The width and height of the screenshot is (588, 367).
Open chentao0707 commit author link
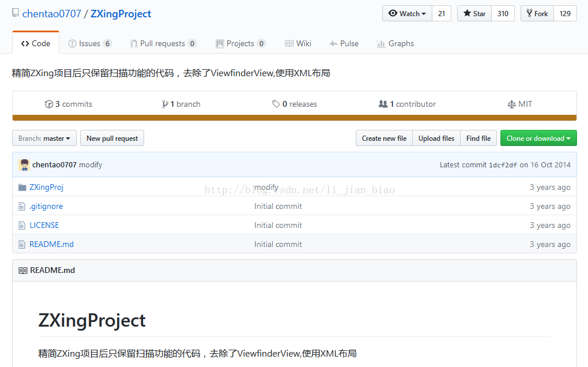[x=54, y=164]
